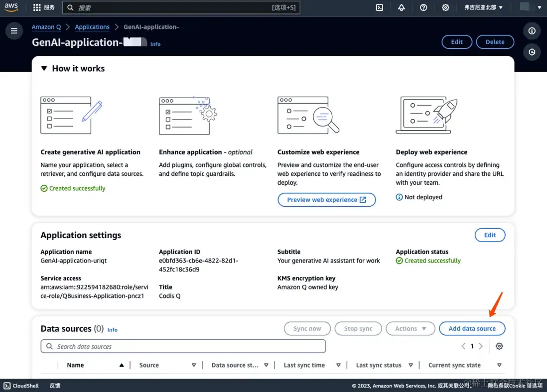The width and height of the screenshot is (547, 392).
Task: Open the top bar settings gear
Action: pyautogui.click(x=445, y=7)
